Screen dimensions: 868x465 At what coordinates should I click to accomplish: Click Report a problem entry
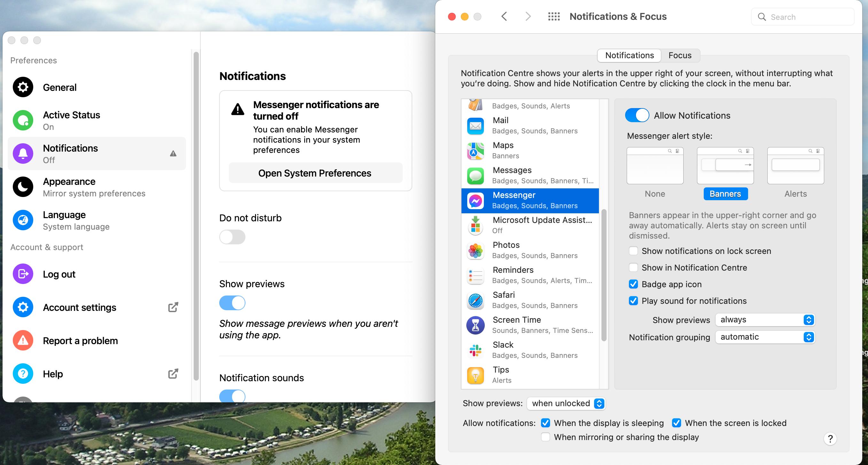pos(97,341)
